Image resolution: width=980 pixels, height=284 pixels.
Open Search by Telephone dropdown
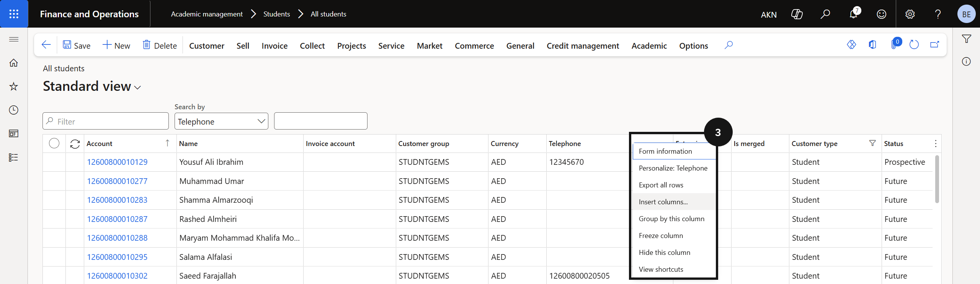tap(221, 121)
